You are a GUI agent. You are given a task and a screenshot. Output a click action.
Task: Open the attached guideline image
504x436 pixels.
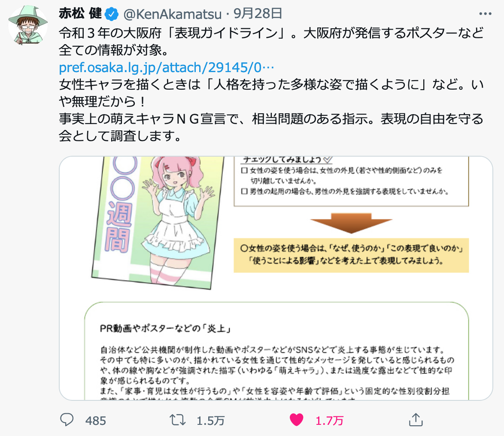point(276,278)
